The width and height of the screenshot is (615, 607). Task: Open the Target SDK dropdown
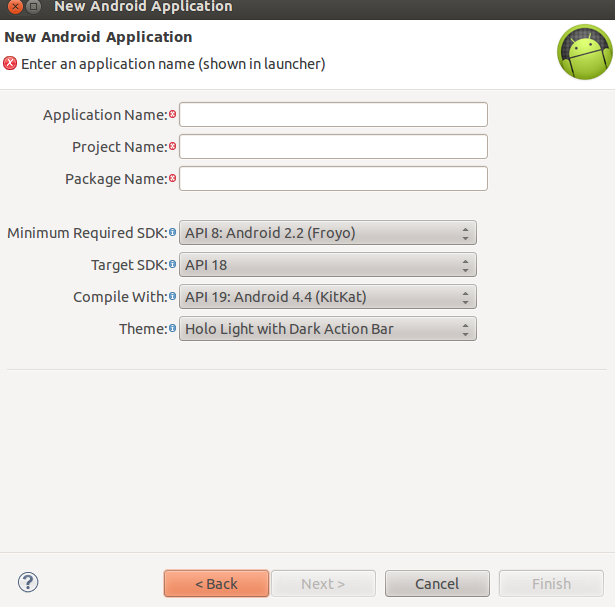pos(328,265)
